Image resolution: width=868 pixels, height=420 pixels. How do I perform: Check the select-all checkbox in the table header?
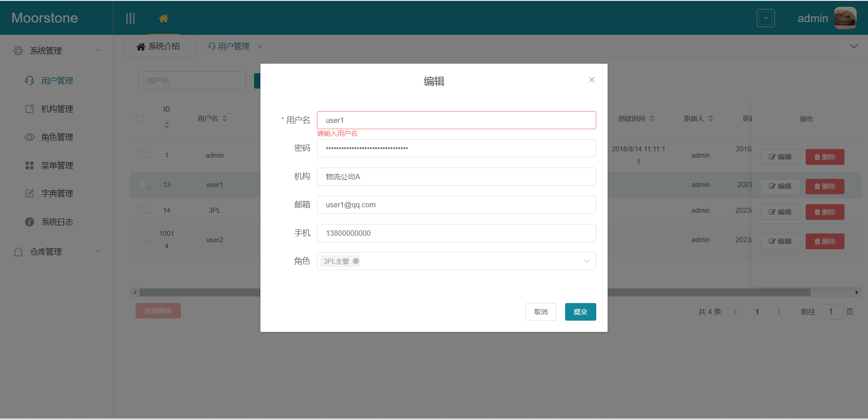coord(140,119)
